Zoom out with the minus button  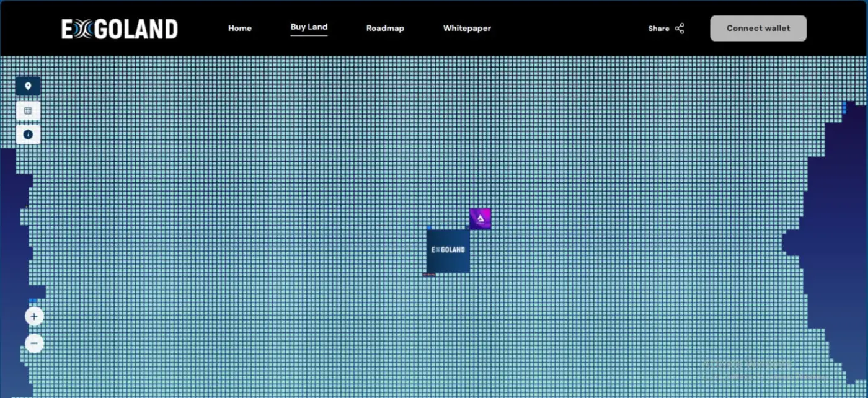(34, 343)
